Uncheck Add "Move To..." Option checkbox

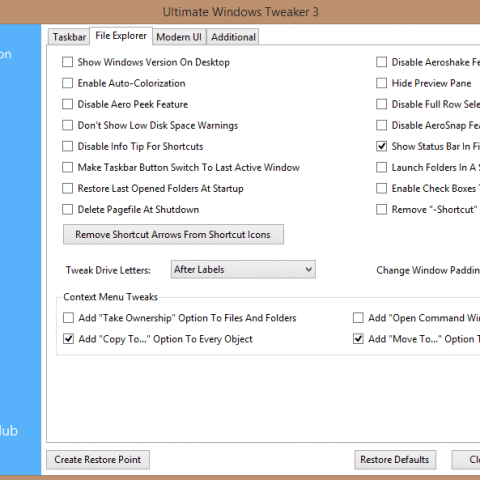click(x=358, y=339)
